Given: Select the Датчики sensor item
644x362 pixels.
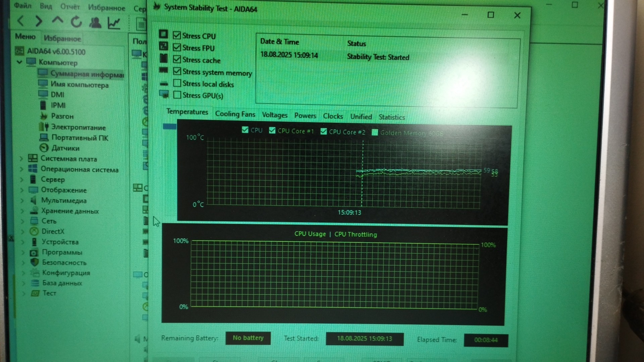Looking at the screenshot, I should click(65, 148).
